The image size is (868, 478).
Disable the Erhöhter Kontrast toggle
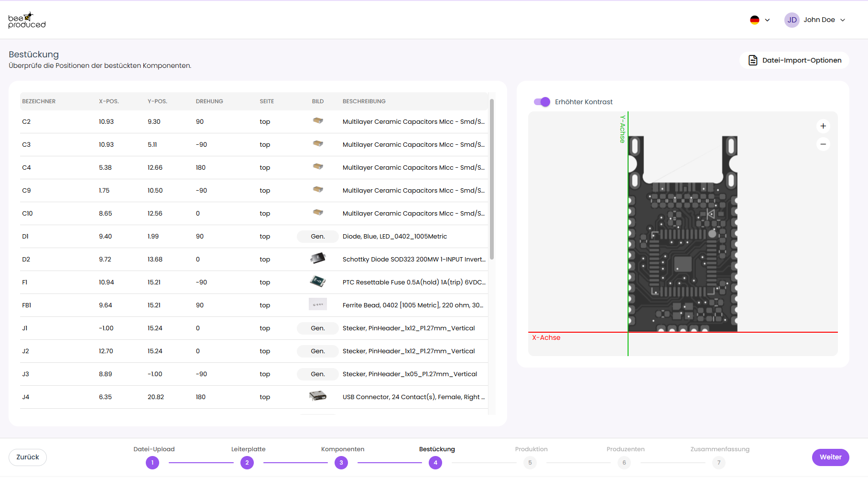pos(542,102)
